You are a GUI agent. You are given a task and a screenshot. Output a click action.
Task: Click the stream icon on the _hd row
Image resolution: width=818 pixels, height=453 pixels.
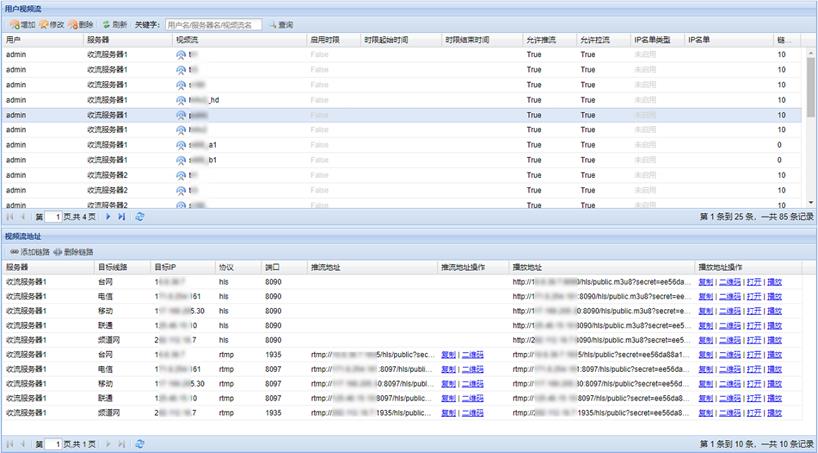181,100
